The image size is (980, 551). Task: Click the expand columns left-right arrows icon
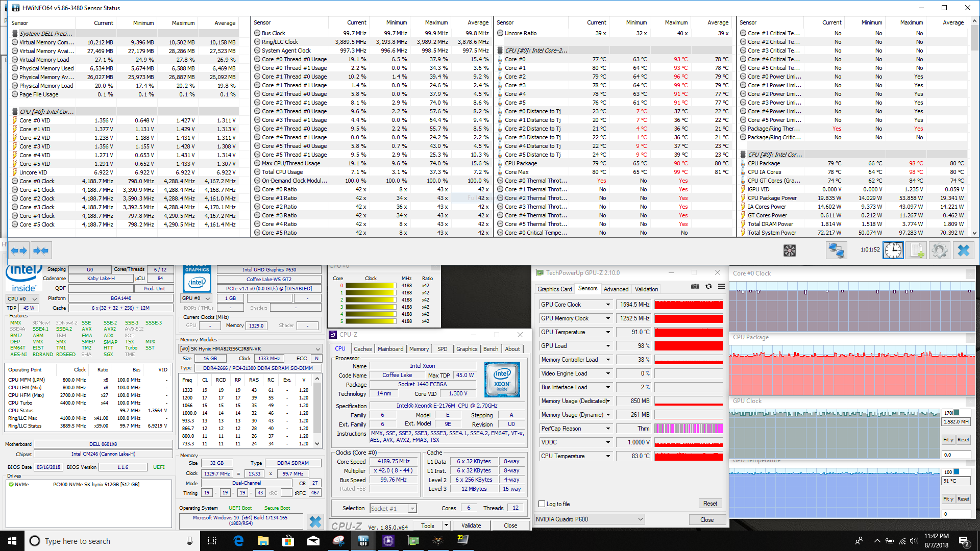[19, 251]
